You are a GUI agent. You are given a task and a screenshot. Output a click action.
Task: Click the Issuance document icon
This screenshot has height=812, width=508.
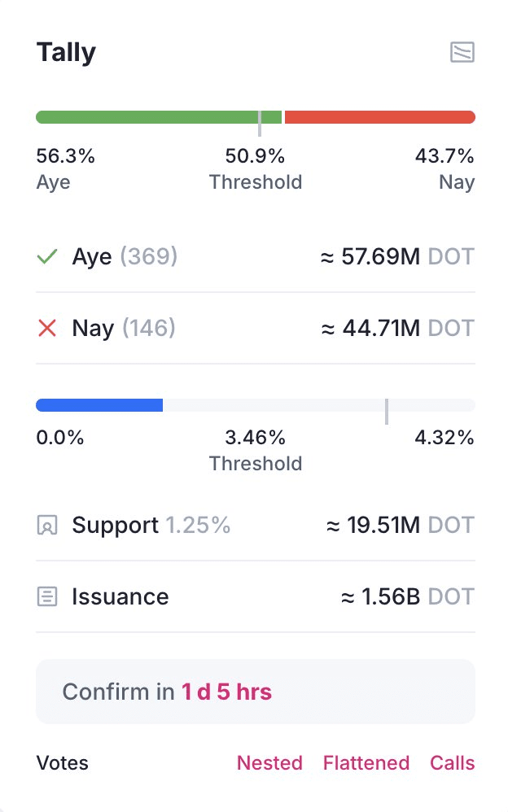click(x=47, y=596)
